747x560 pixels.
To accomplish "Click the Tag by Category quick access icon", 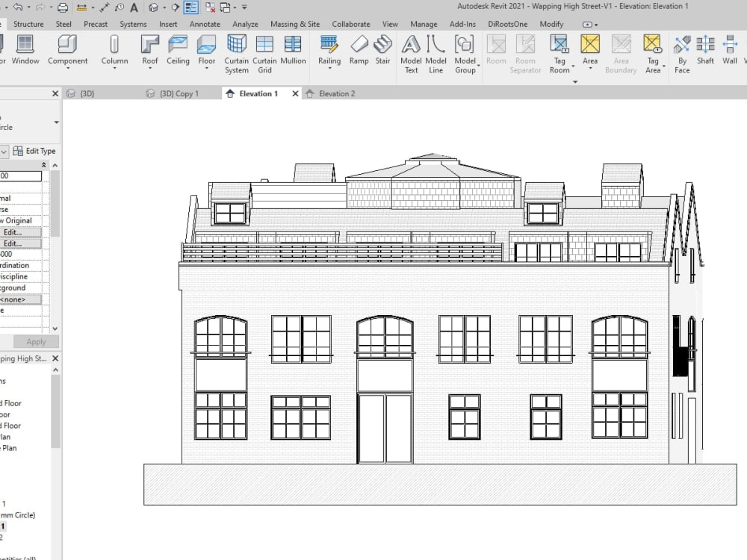I will tap(120, 7).
